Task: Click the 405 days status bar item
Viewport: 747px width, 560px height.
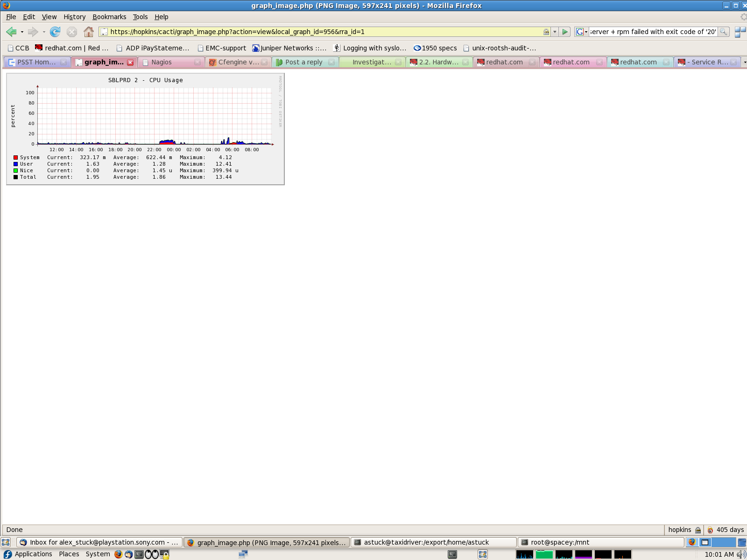Action: pyautogui.click(x=726, y=530)
